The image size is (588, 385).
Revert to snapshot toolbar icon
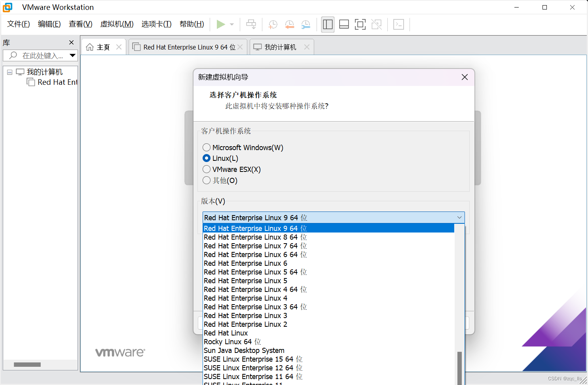coord(289,25)
